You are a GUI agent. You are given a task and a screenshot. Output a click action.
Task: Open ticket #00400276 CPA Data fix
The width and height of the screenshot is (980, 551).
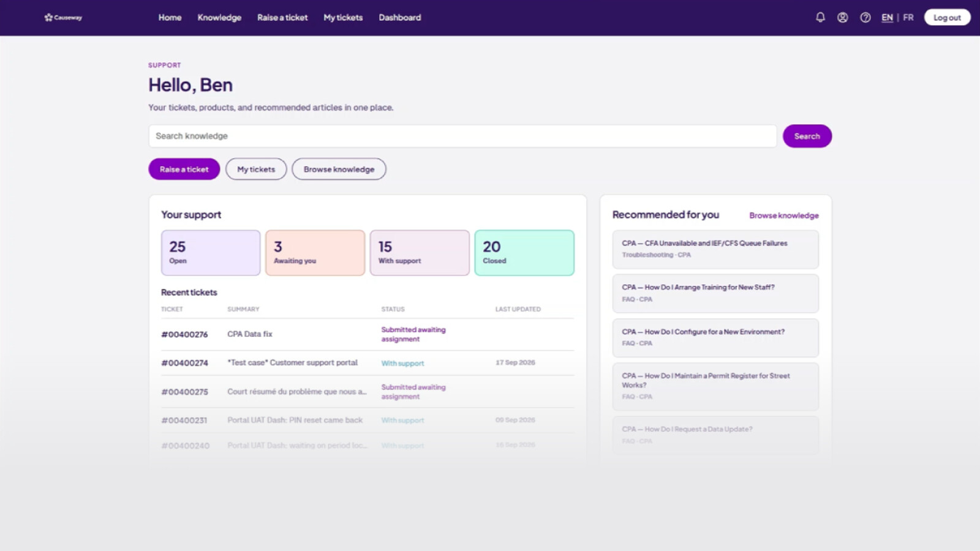point(367,334)
